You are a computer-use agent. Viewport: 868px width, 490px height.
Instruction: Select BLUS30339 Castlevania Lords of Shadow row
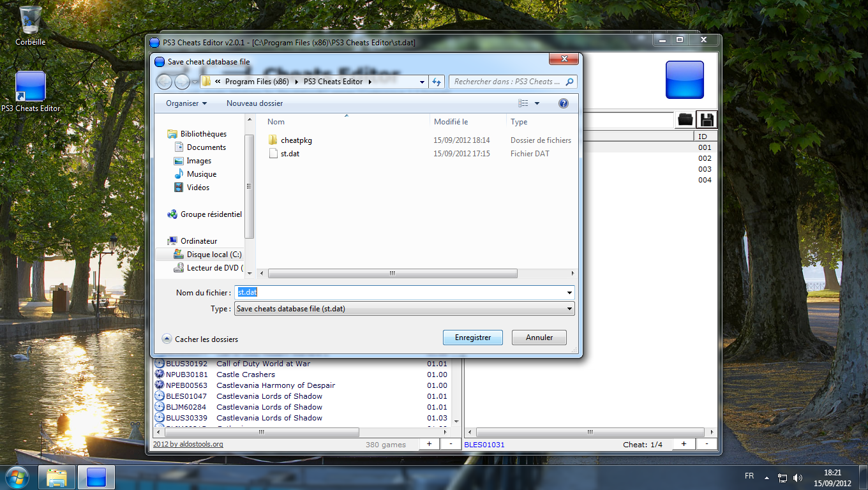302,418
